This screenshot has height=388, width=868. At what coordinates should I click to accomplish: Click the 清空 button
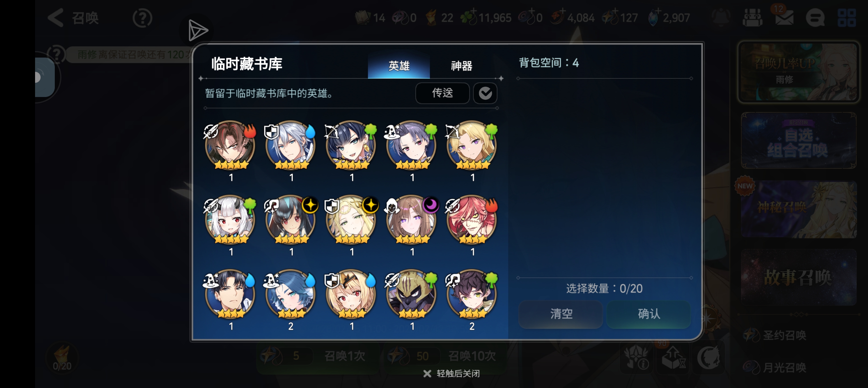pyautogui.click(x=561, y=314)
